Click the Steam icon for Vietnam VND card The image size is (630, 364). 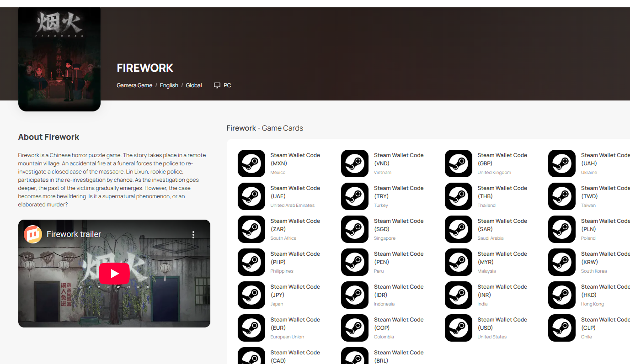pyautogui.click(x=355, y=164)
